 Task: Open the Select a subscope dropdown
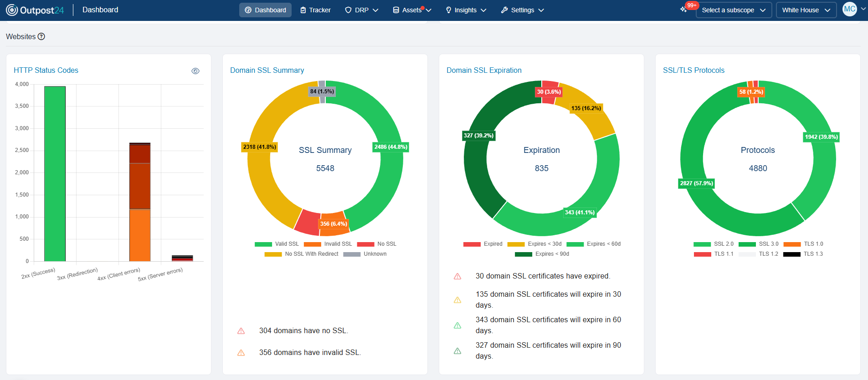734,10
